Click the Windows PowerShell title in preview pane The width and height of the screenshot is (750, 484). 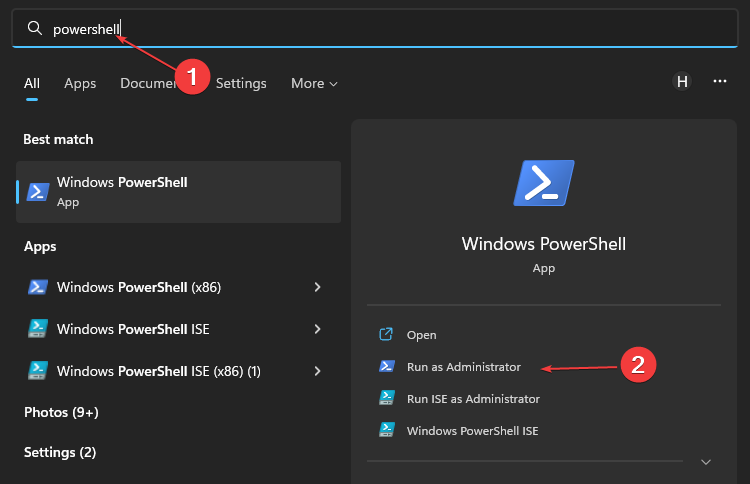pyautogui.click(x=544, y=244)
